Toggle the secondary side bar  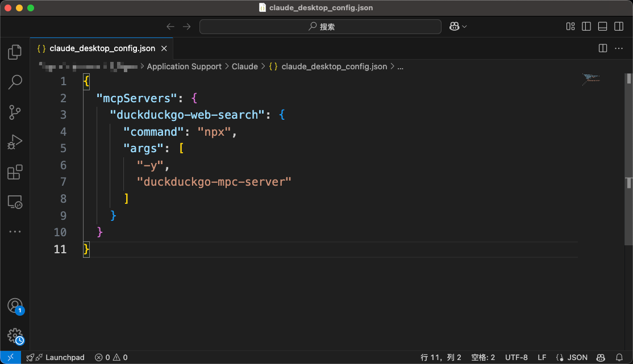(619, 27)
